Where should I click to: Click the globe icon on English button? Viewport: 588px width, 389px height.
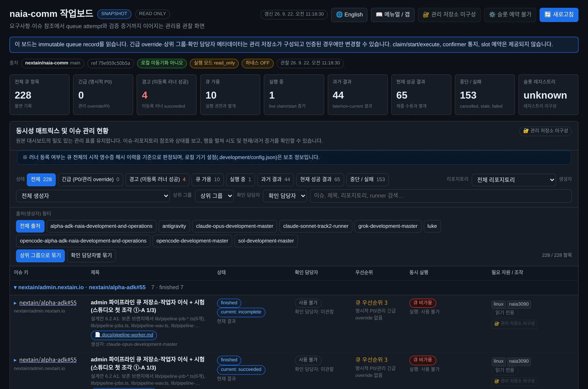pyautogui.click(x=339, y=15)
